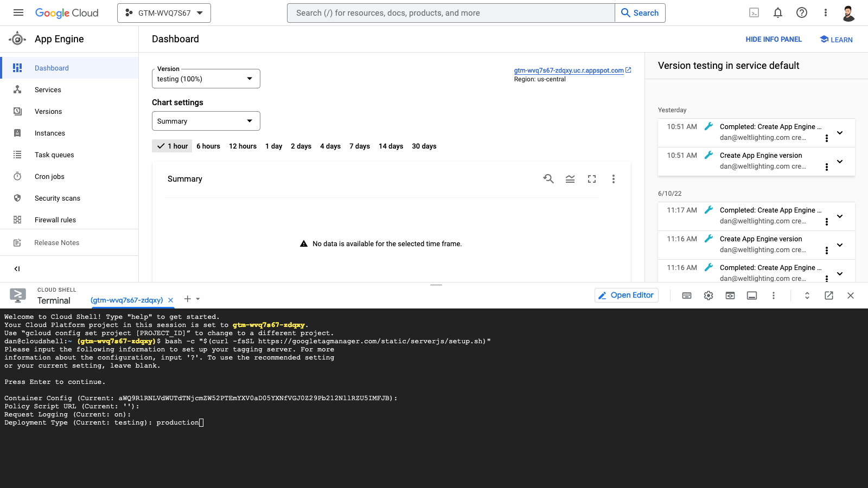Select the 30 days time range
Viewport: 868px width, 488px height.
[424, 146]
